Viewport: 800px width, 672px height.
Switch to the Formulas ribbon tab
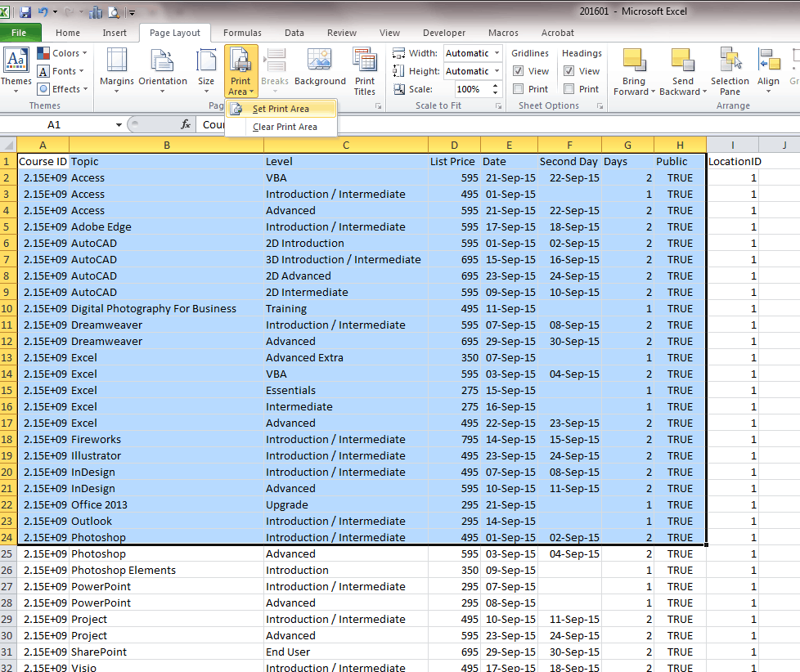coord(242,33)
